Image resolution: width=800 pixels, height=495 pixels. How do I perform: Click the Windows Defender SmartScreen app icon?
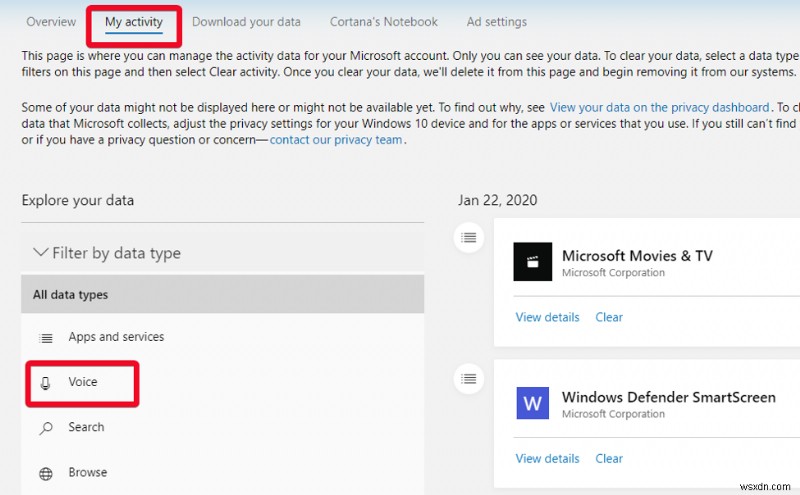(x=533, y=404)
